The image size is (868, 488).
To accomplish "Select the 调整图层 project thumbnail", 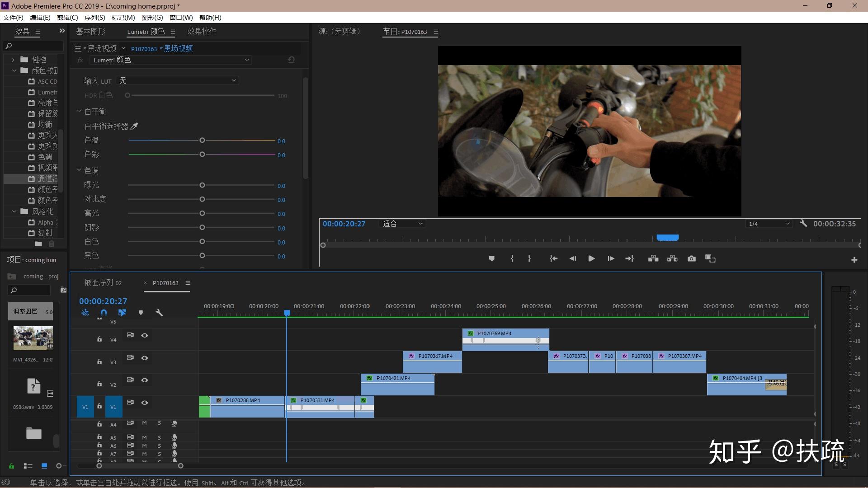I will point(31,311).
